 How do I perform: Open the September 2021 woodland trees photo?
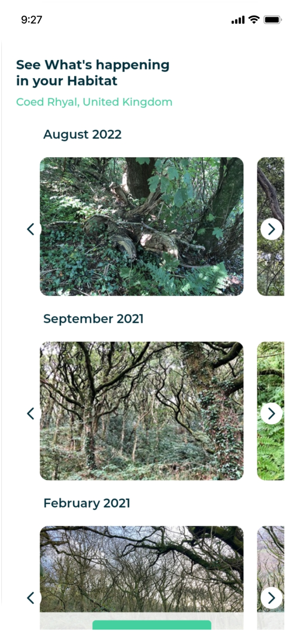pyautogui.click(x=142, y=411)
